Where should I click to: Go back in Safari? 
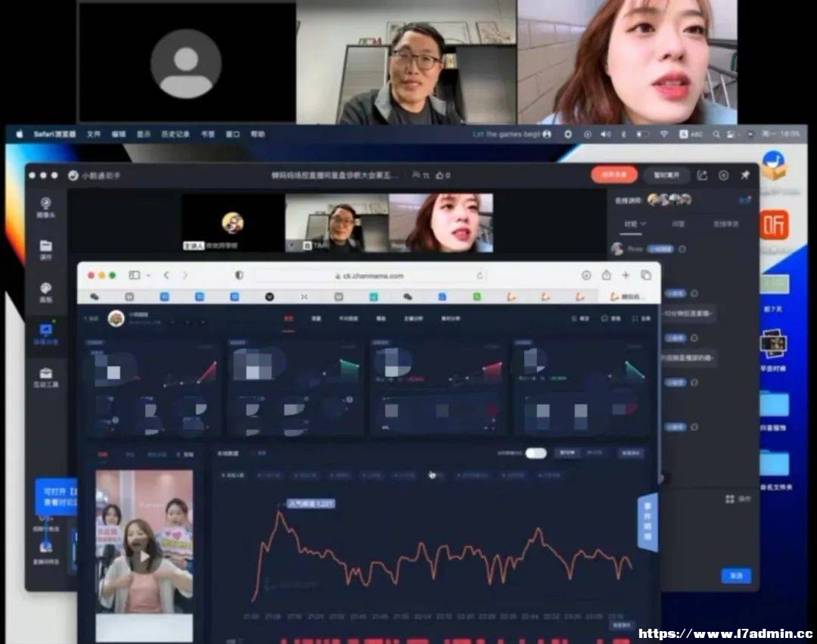pos(166,275)
